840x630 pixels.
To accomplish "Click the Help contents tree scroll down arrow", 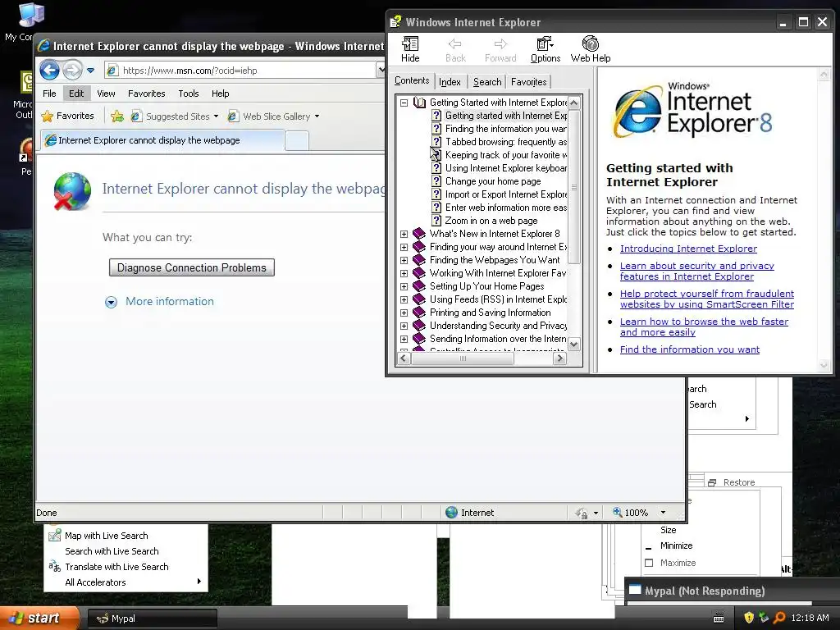I will pyautogui.click(x=573, y=344).
